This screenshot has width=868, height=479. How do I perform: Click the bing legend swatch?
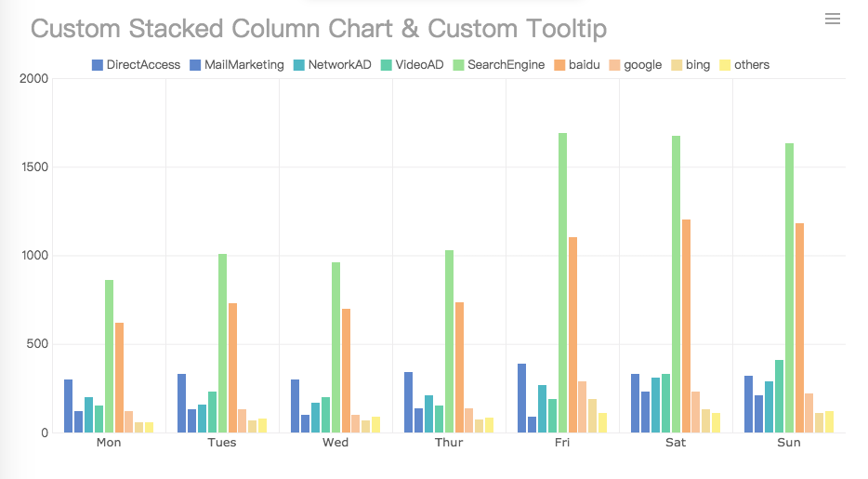[677, 65]
